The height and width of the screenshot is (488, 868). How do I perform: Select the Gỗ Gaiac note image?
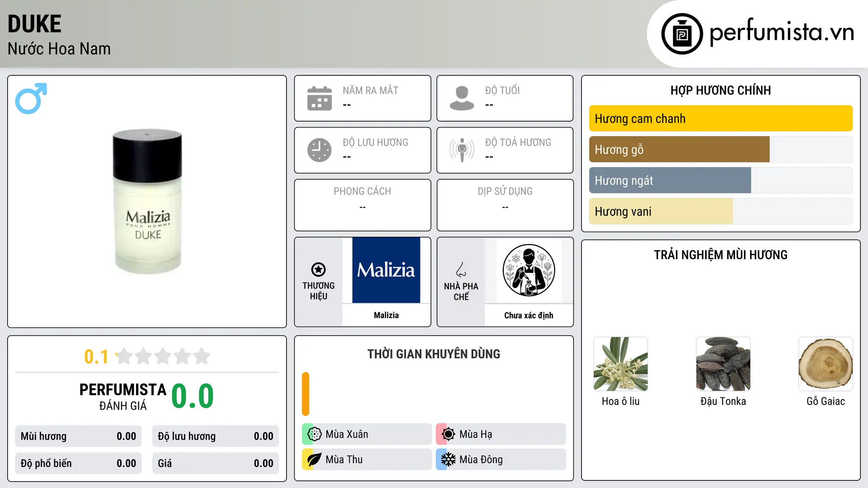(826, 364)
